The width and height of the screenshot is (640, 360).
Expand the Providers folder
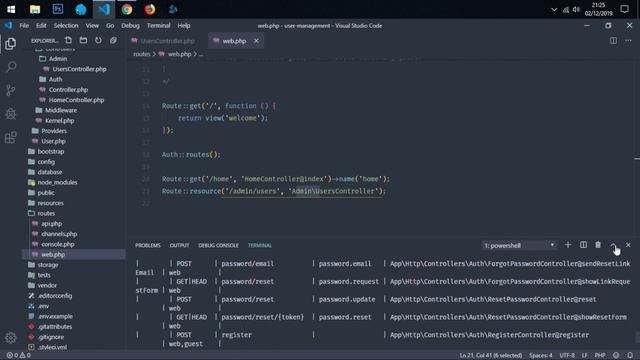click(x=54, y=131)
